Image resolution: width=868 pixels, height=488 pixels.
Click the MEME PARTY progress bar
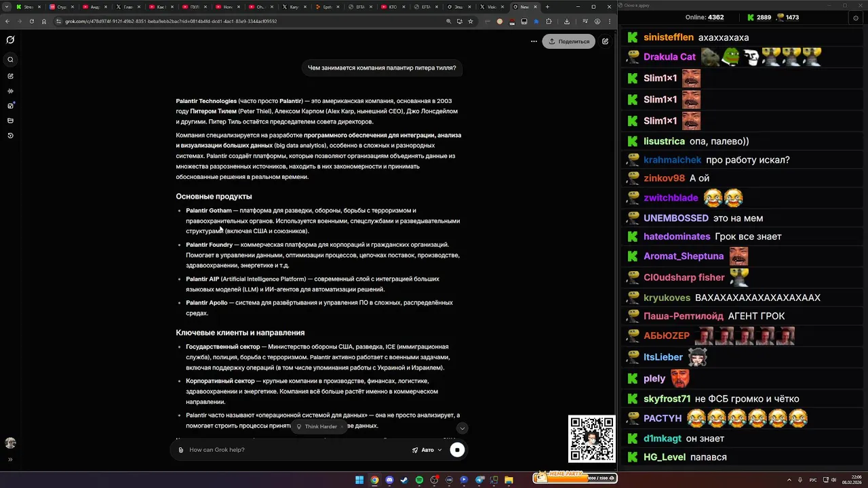coord(575,477)
